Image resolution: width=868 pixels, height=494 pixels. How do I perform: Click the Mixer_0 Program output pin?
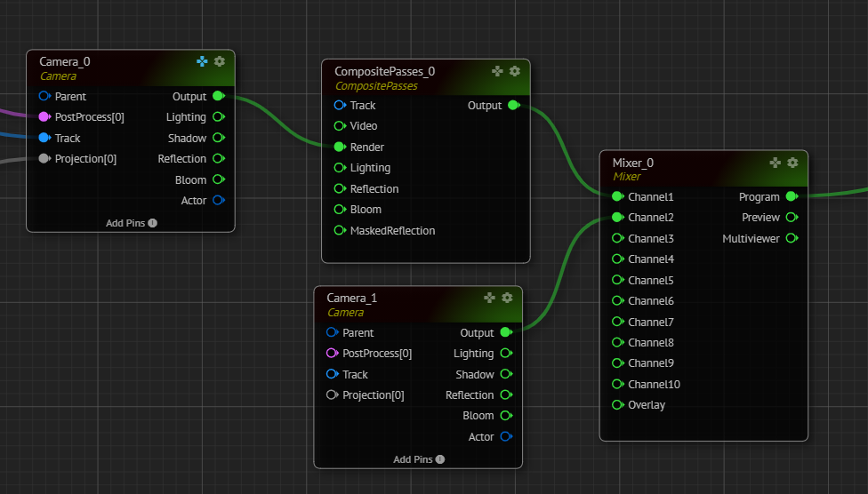pos(791,196)
